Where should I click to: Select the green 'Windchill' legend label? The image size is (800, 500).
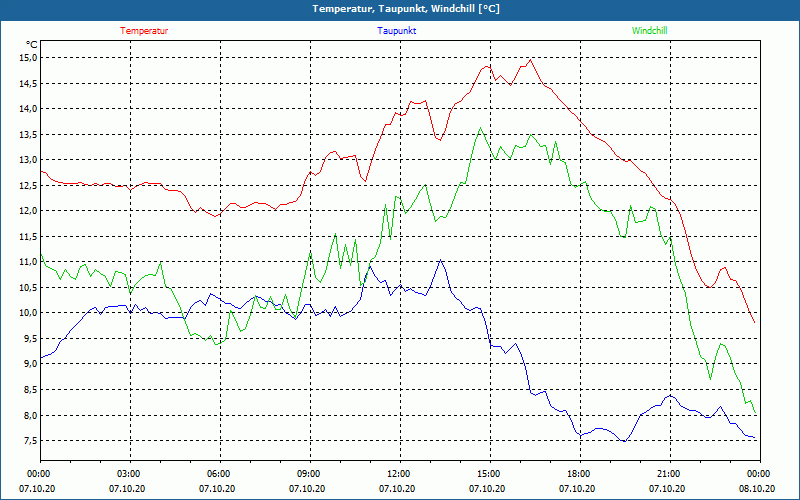[649, 31]
